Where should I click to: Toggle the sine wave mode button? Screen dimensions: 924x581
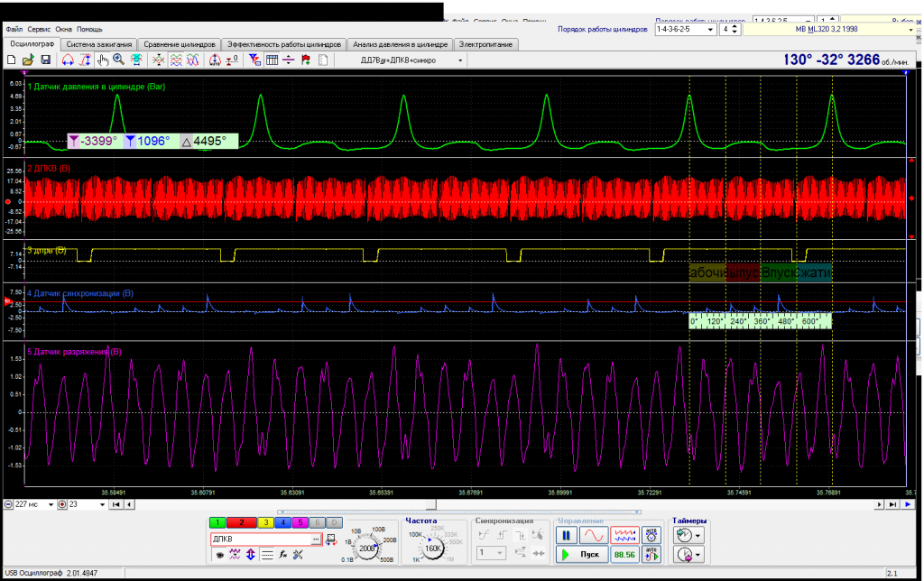click(594, 535)
